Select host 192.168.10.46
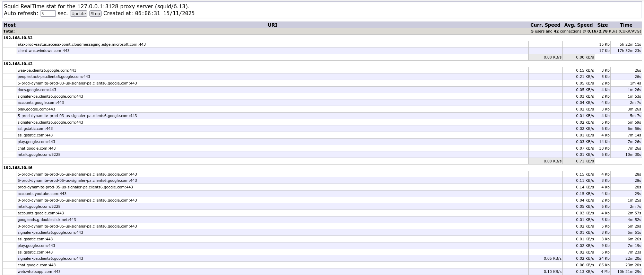This screenshot has width=644, height=275. point(18,168)
